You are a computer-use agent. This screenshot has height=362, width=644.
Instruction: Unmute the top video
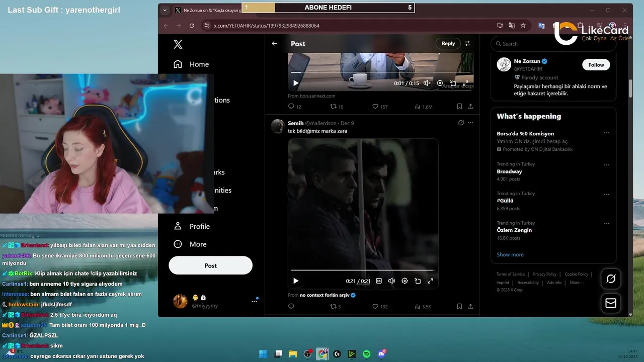427,83
